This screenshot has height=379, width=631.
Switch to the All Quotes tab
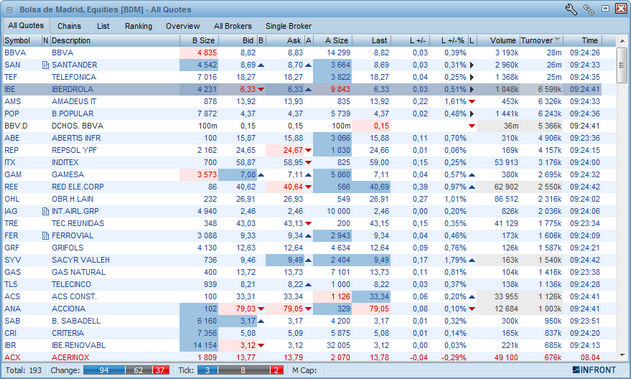click(26, 25)
